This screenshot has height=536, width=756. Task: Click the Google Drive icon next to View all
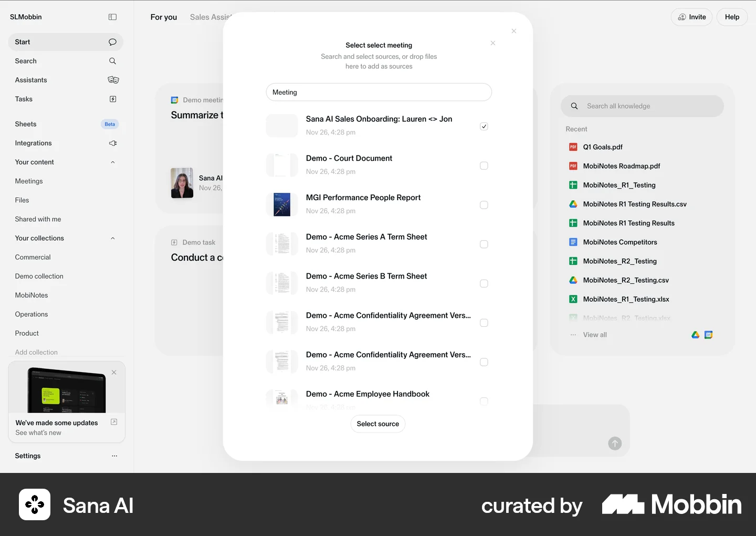point(695,335)
